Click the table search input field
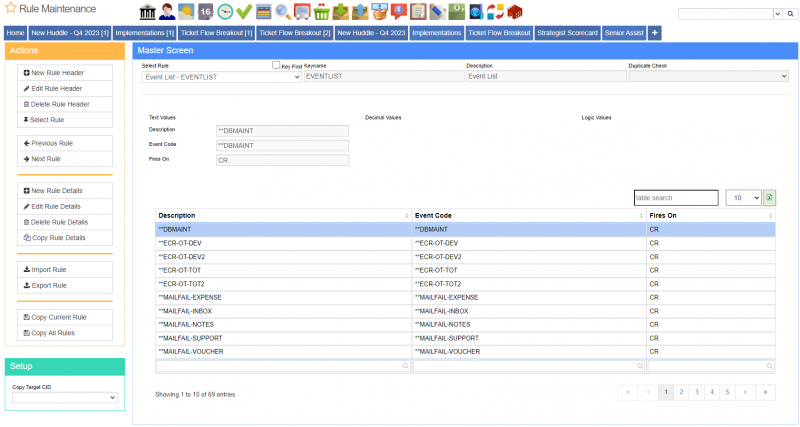 tap(676, 198)
